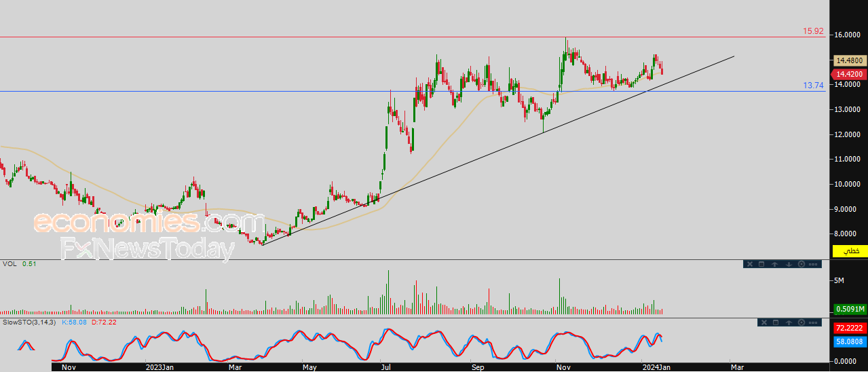Open SlowSTO indicator settings gear

(x=801, y=322)
